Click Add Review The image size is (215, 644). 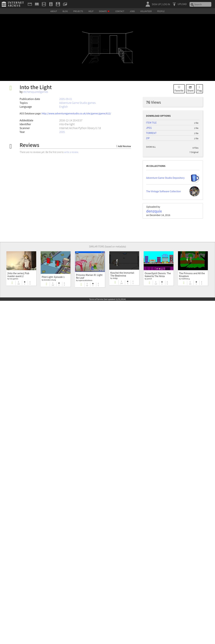[124, 146]
